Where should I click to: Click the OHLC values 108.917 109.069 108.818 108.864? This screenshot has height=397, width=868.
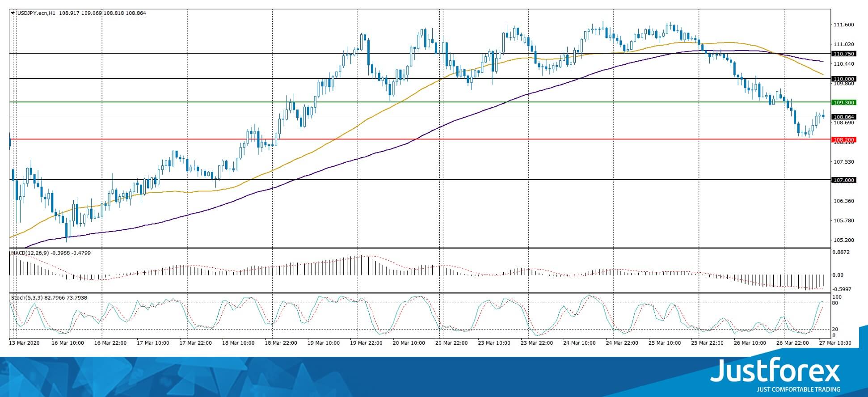[x=102, y=13]
